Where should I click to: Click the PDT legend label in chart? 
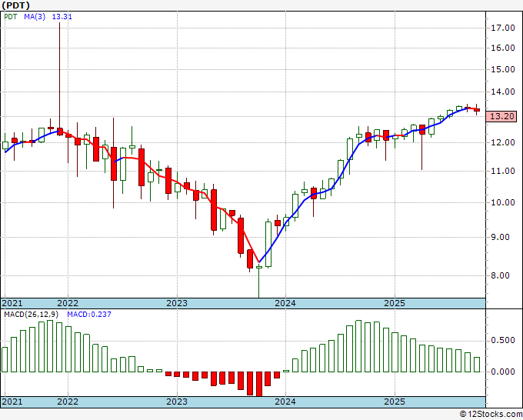10,17
